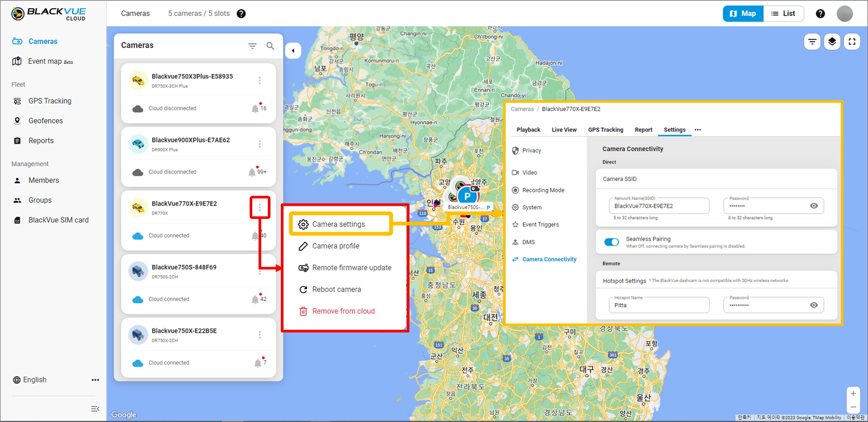The width and height of the screenshot is (868, 422).
Task: Click the help icon beside camera slots
Action: [x=241, y=14]
